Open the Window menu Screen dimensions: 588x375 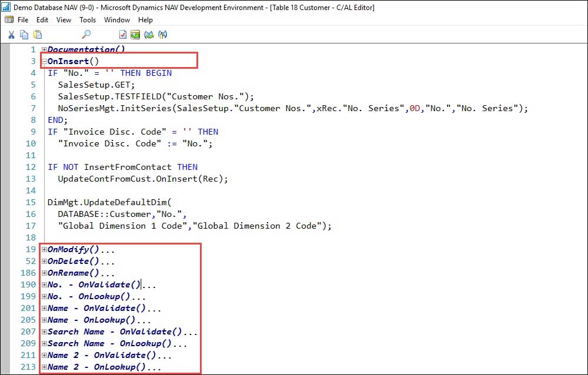[117, 20]
